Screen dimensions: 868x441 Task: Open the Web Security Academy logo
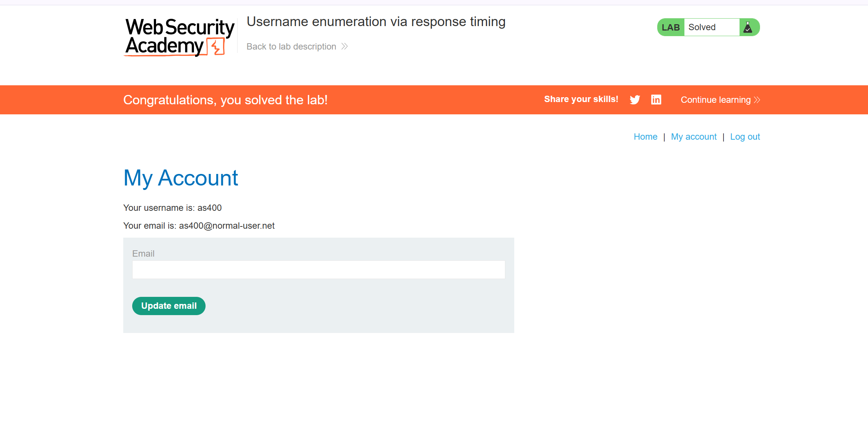point(180,37)
